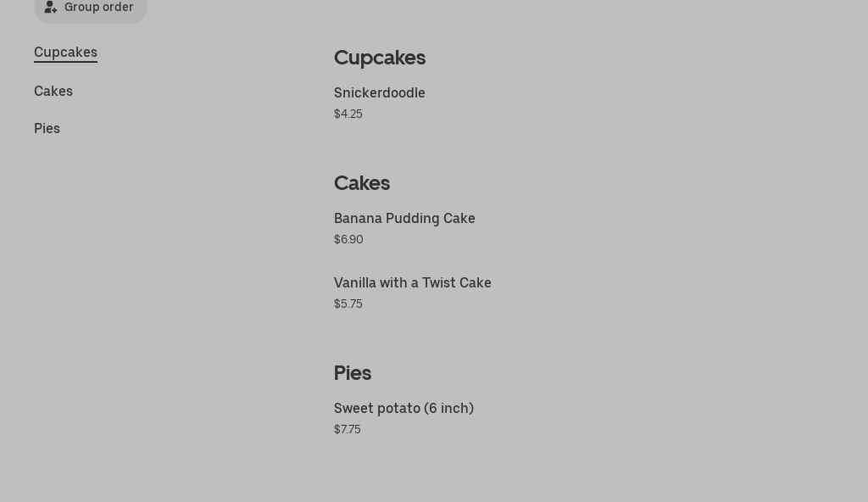Click the $7.75 price under Sweet potato
Viewport: 868px width, 502px height.
pyautogui.click(x=347, y=429)
